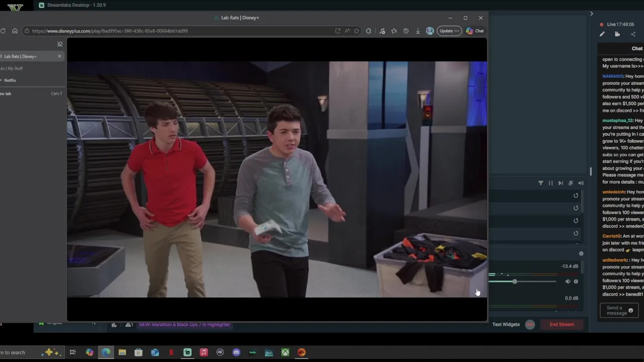Image resolution: width=644 pixels, height=362 pixels.
Task: Open the stream highlighter clip icon
Action: coord(617,34)
